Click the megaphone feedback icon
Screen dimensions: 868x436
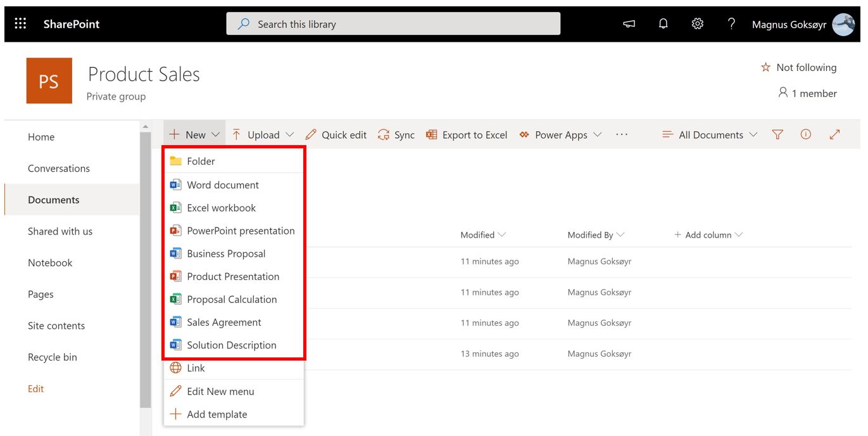(x=629, y=24)
